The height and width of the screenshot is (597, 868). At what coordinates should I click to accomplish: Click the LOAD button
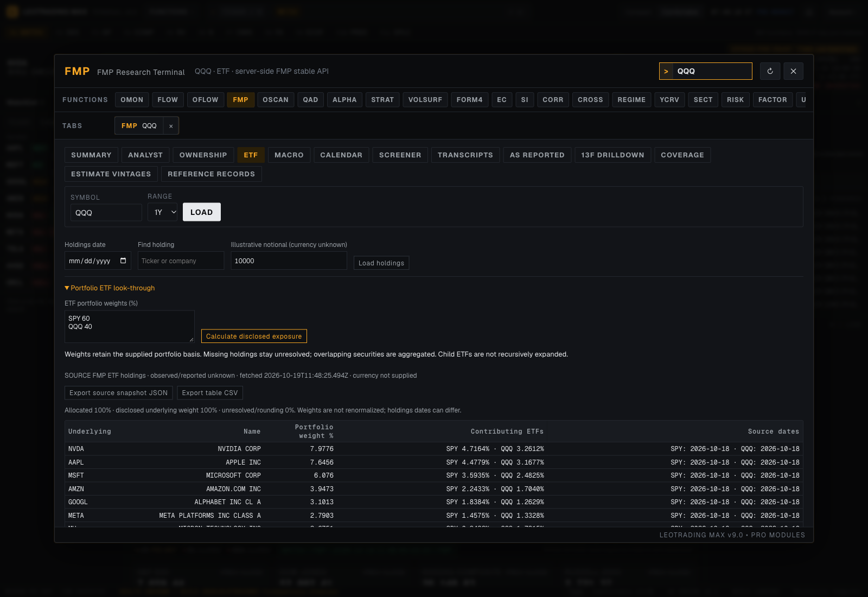coord(202,212)
